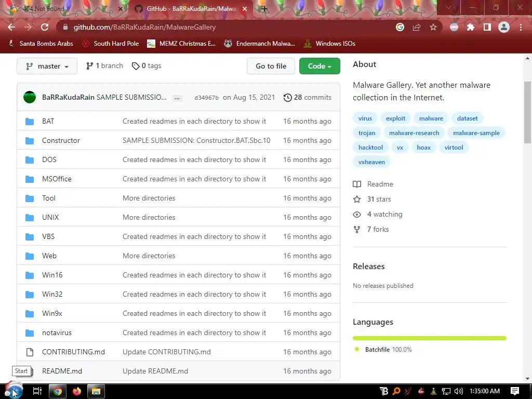
Task: View the 0 tags link
Action: coord(147,66)
